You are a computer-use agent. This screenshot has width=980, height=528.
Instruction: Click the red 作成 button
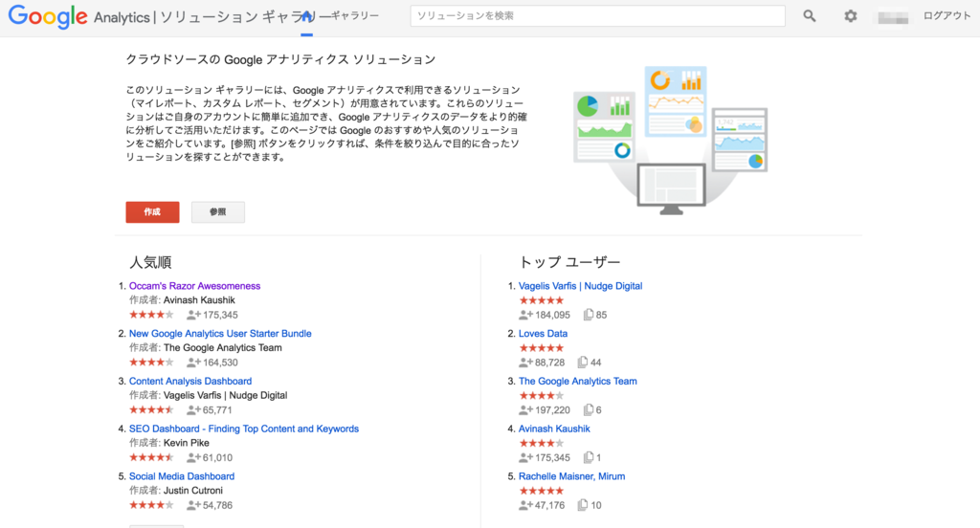pyautogui.click(x=152, y=211)
